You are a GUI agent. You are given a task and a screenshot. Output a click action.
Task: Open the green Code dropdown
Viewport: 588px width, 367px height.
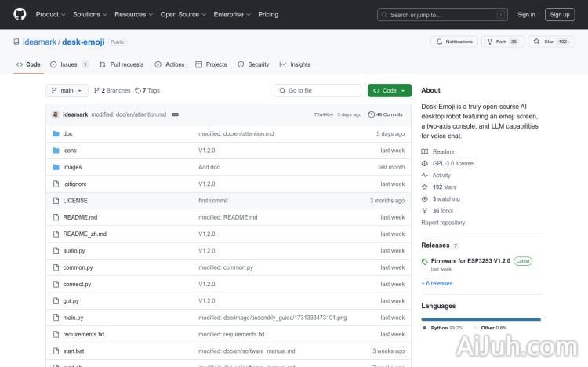[389, 90]
